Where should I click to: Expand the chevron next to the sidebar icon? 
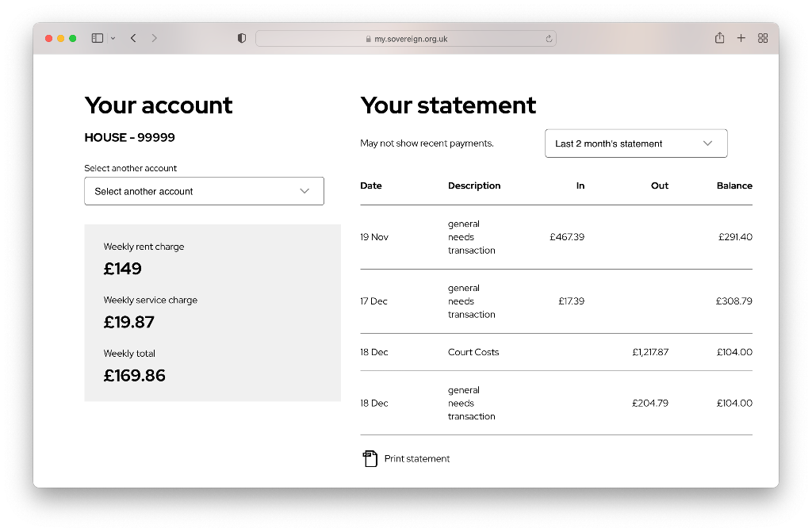click(114, 37)
